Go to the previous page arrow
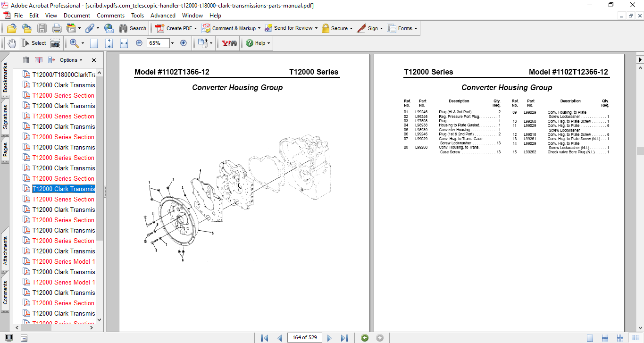644x343 pixels. [279, 338]
